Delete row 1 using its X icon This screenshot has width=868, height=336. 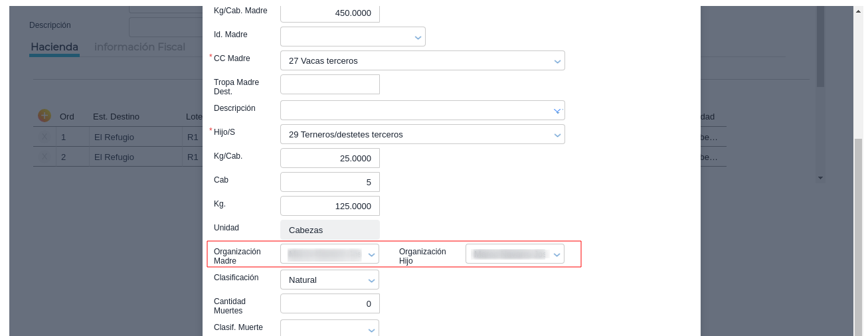pos(44,137)
